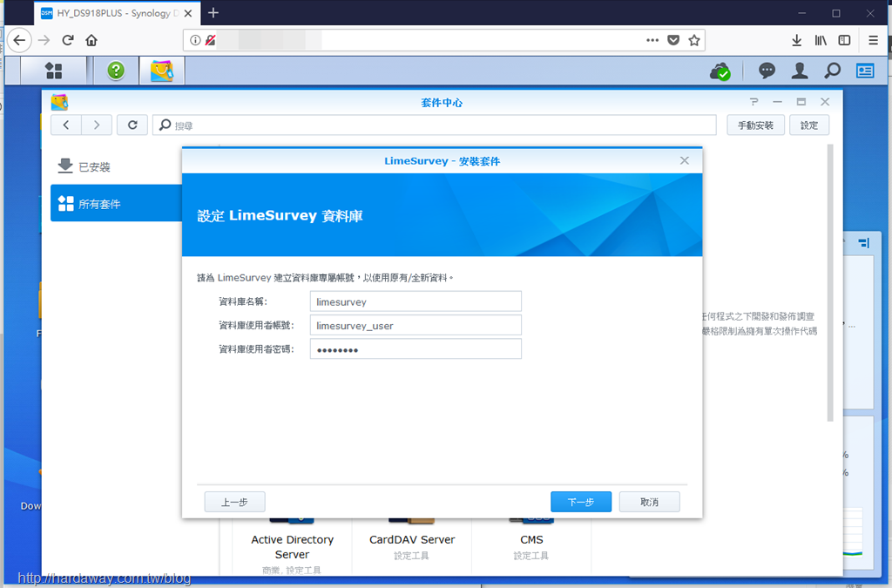This screenshot has height=588, width=892.
Task: Toggle the DSM widgets panel icon
Action: [x=865, y=71]
